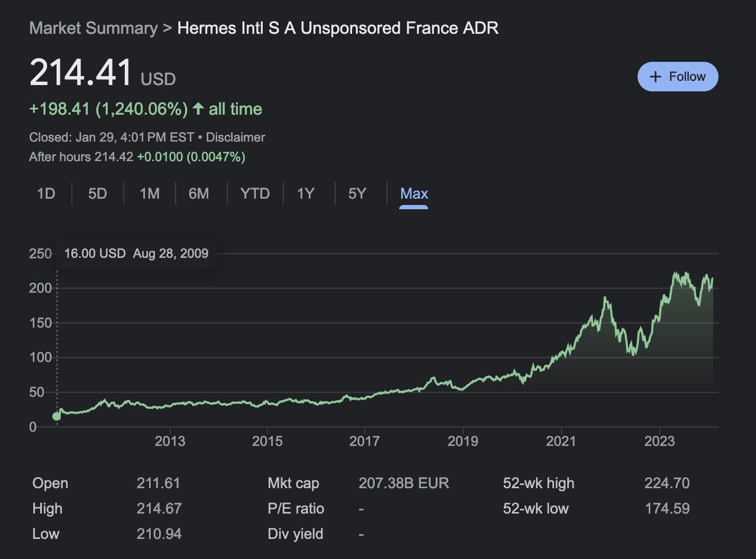Click the High value 214.67
This screenshot has height=559, width=756.
point(159,508)
